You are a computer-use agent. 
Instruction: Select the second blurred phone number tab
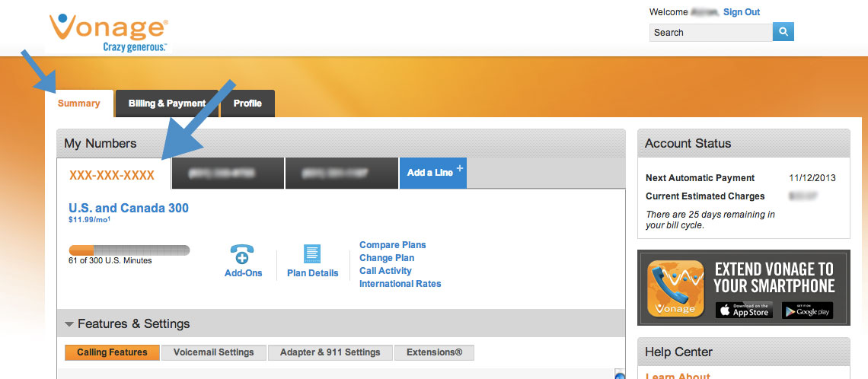[x=228, y=174]
